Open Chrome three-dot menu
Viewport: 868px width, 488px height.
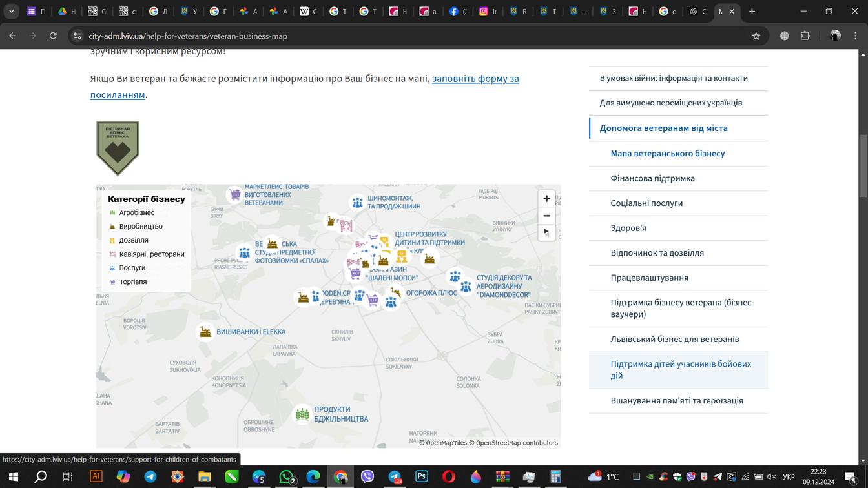pyautogui.click(x=856, y=36)
